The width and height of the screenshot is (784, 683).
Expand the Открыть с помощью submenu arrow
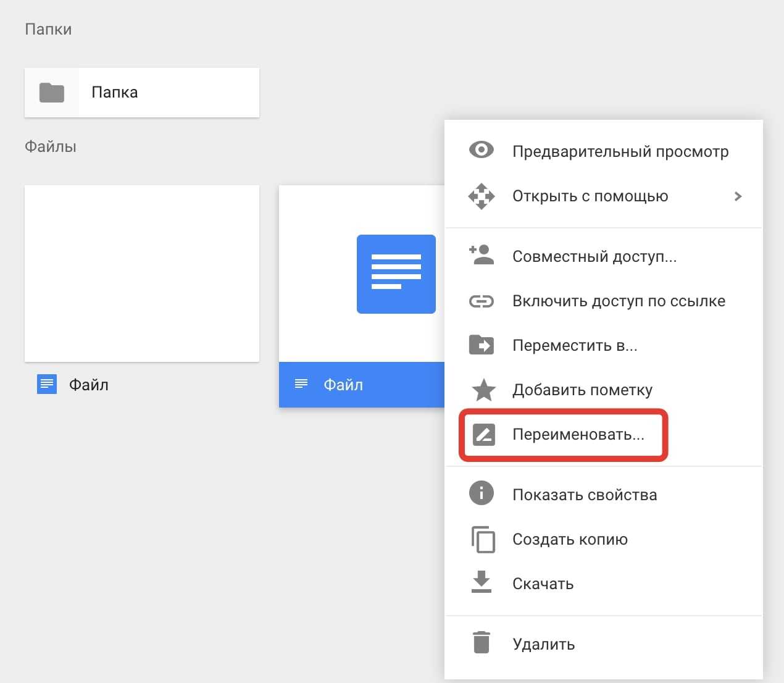pyautogui.click(x=738, y=196)
